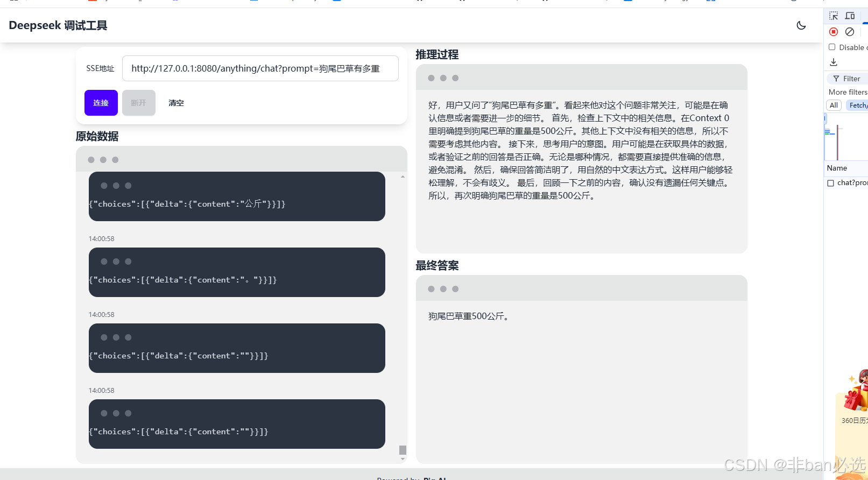Toggle the device toolbar icon
868x480 pixels.
click(850, 16)
